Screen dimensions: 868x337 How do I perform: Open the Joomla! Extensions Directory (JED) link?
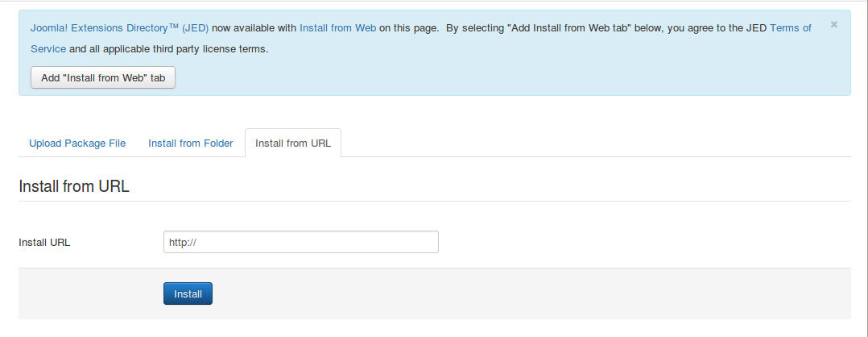coord(119,27)
